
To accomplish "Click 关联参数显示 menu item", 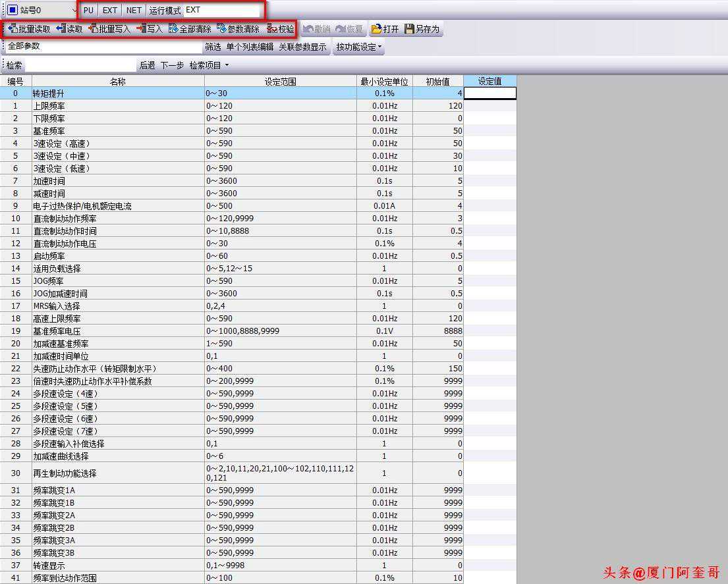I will (302, 47).
